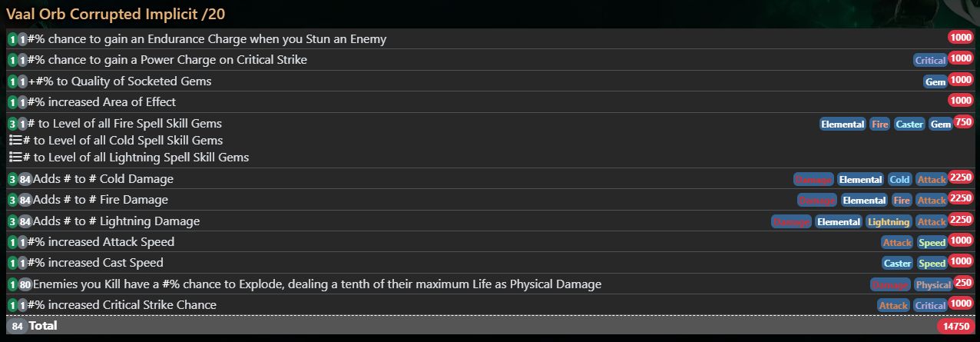Click the 2250 weight badge on Cold Damage row
Screen dimensions: 980x342
click(x=961, y=177)
